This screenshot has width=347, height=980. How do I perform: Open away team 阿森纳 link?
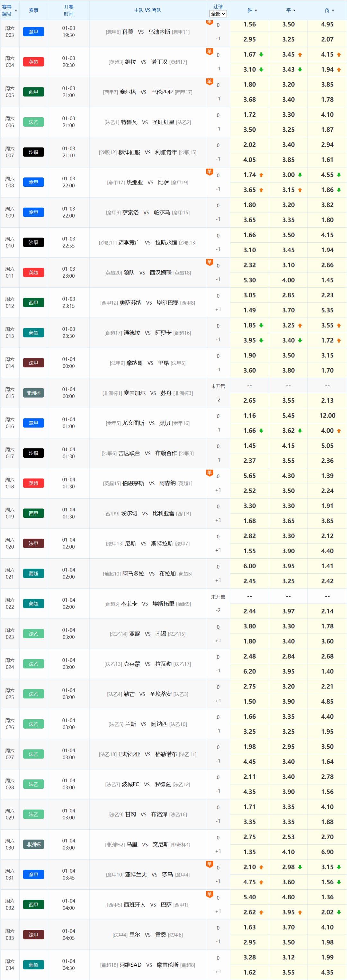[167, 483]
